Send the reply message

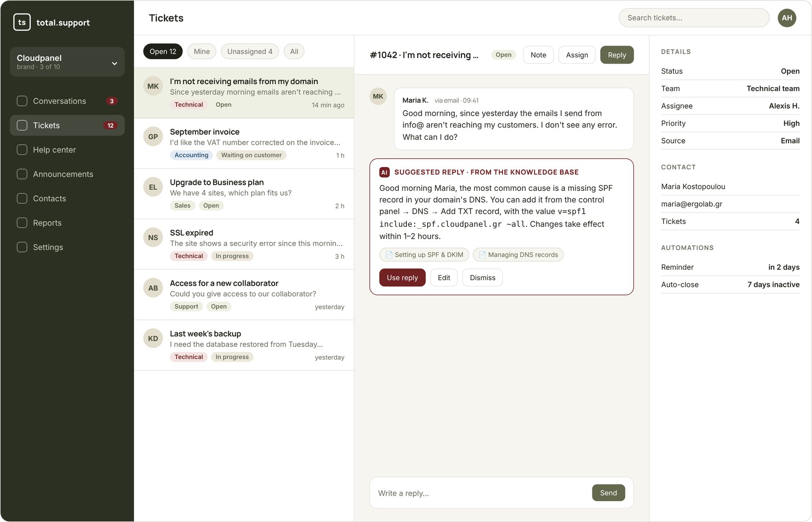pyautogui.click(x=609, y=493)
